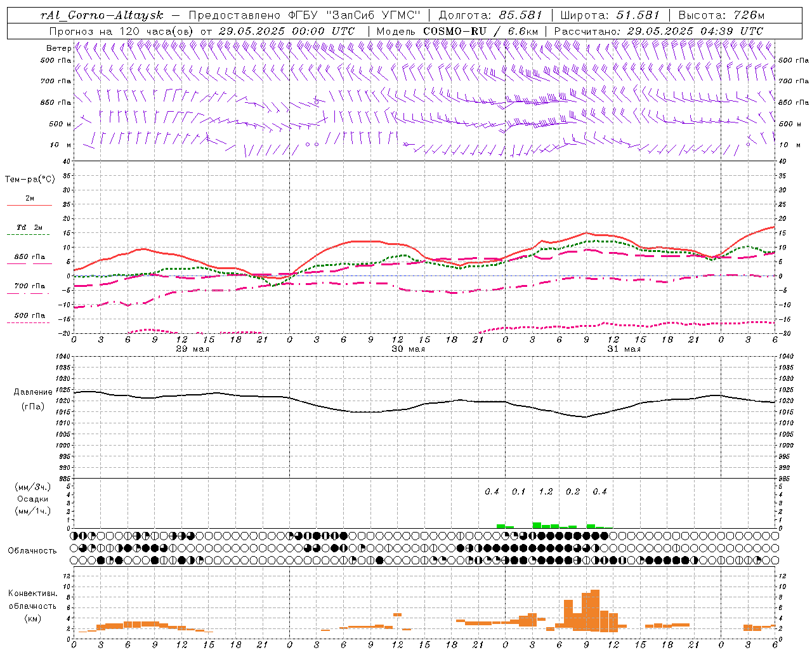Click the Td 2м dew point legend entry
This screenshot has width=812, height=650.
click(29, 230)
